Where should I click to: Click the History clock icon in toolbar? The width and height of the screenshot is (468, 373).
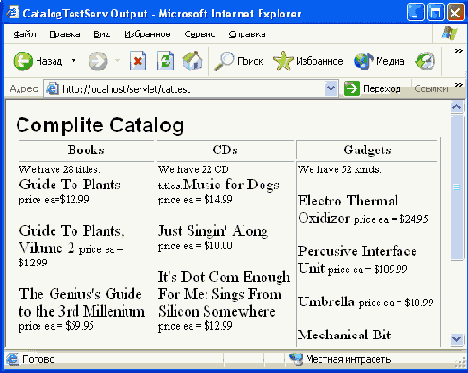(425, 61)
